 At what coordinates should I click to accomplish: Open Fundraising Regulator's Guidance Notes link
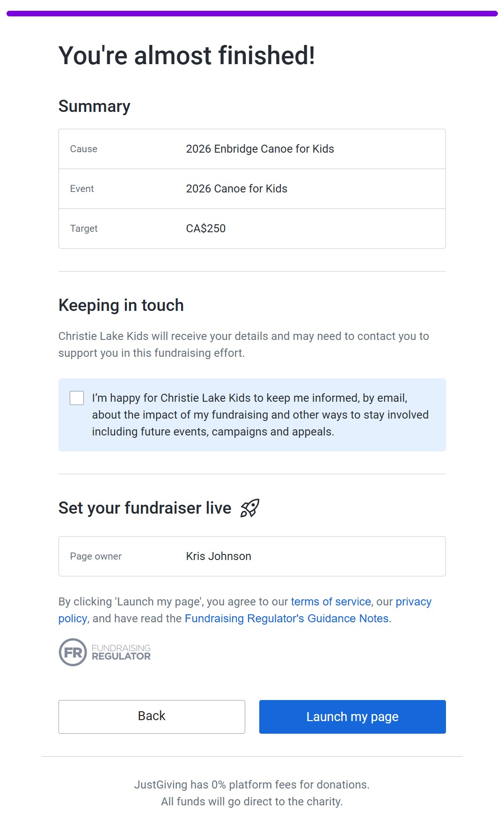286,619
